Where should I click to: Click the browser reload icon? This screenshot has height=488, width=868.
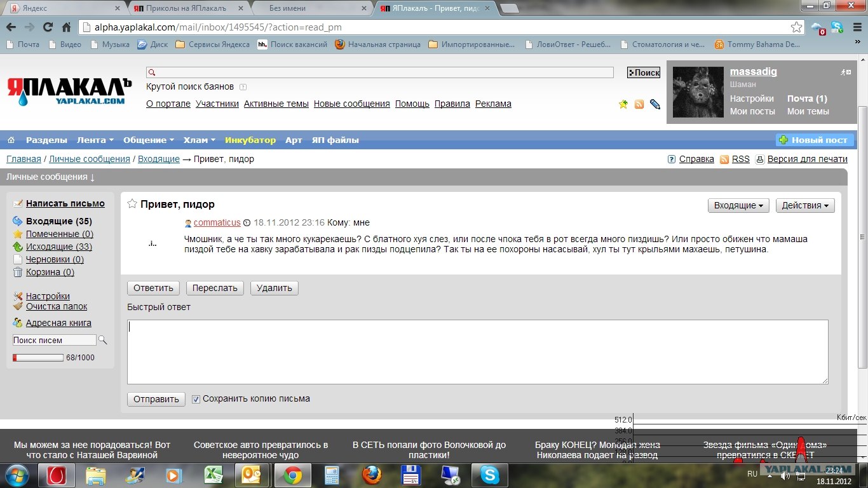pos(48,27)
